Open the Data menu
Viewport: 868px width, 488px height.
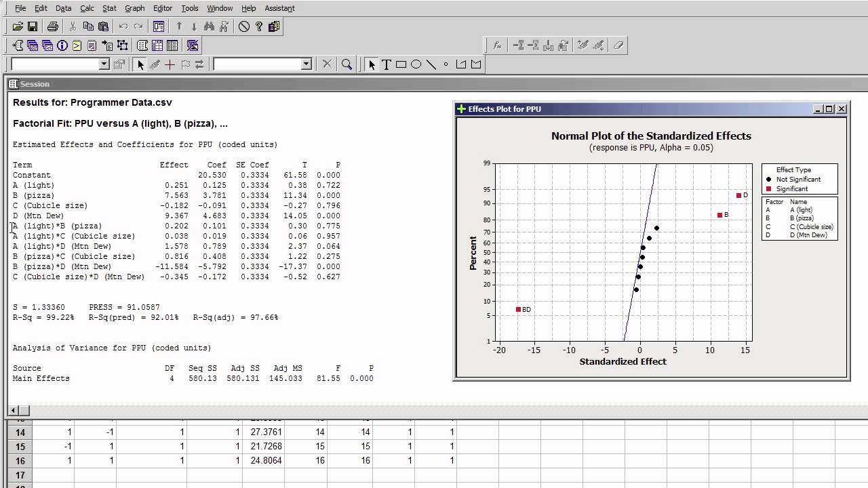click(63, 8)
